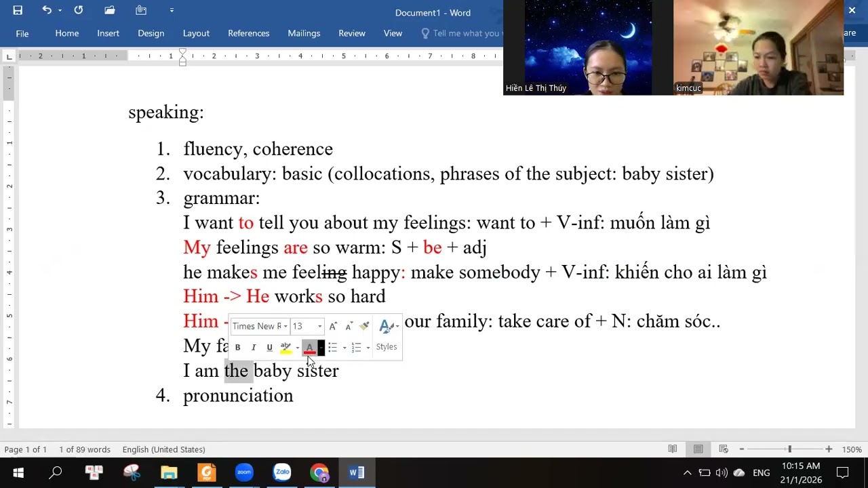Image resolution: width=868 pixels, height=488 pixels.
Task: Click the zoom slider handle
Action: tap(789, 449)
